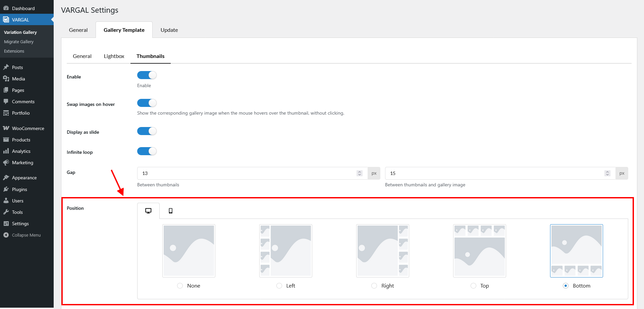Open Extensions submenu link
This screenshot has height=309, width=644.
14,51
